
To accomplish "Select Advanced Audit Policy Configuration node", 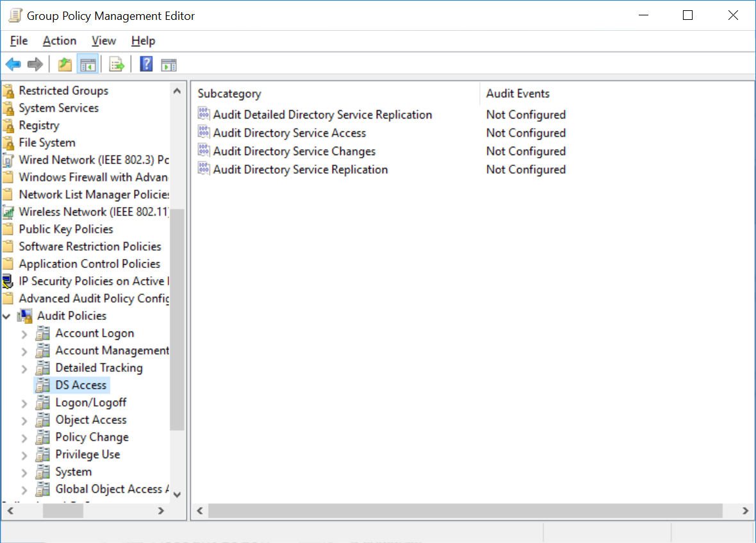I will point(94,299).
